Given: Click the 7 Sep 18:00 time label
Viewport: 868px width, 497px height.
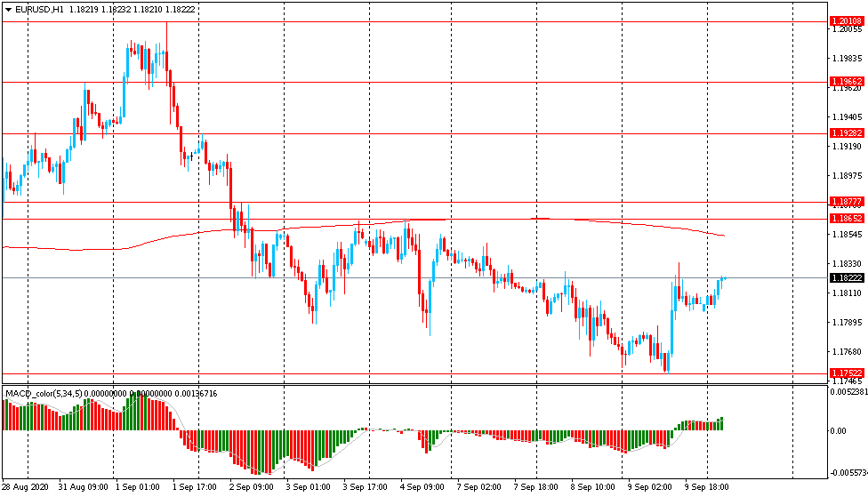Looking at the screenshot, I should pyautogui.click(x=536, y=487).
